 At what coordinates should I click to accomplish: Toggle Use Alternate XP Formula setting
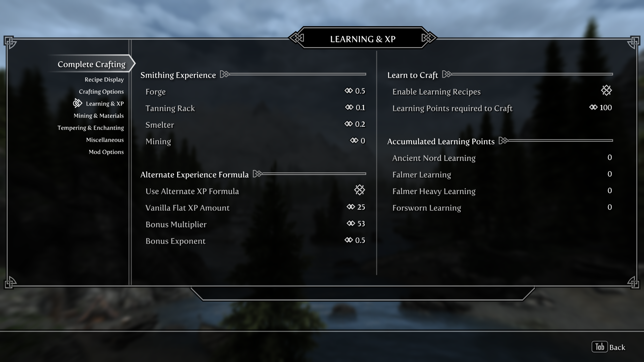359,190
